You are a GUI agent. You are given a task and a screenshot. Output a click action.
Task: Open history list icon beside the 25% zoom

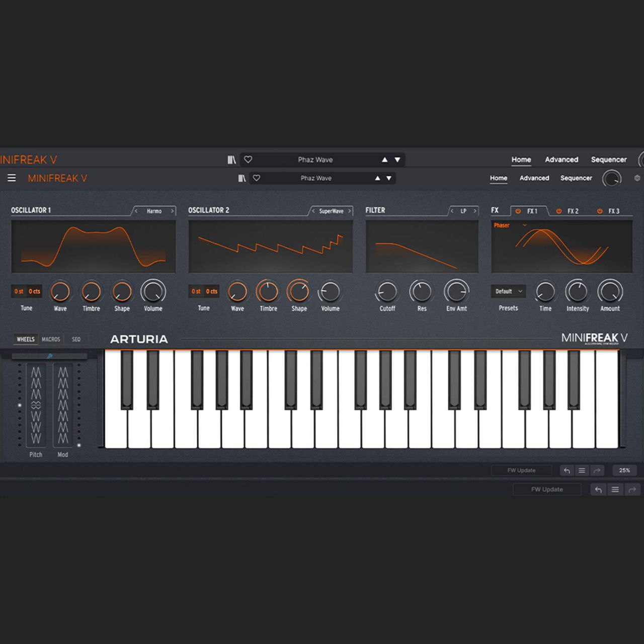click(x=582, y=470)
